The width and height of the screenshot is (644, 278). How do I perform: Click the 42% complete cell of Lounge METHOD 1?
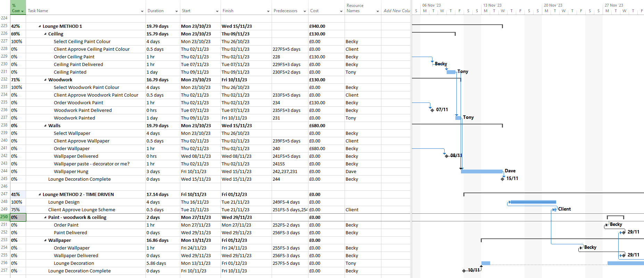[18, 26]
